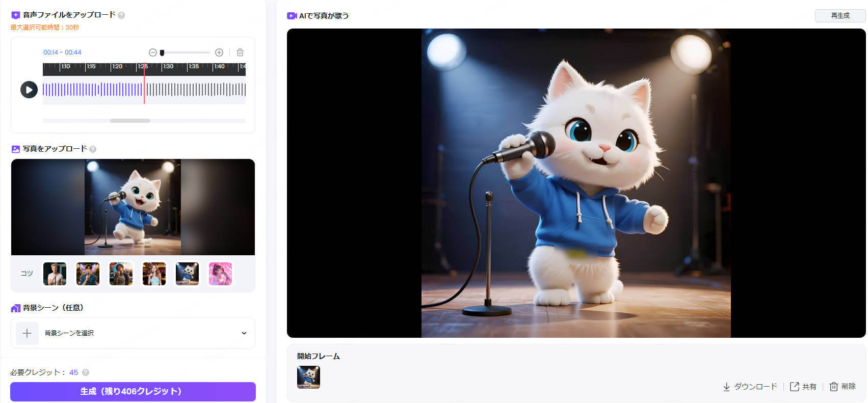Viewport: 868px width, 403px height.
Task: Click the 45 required credits value
Action: (73, 372)
